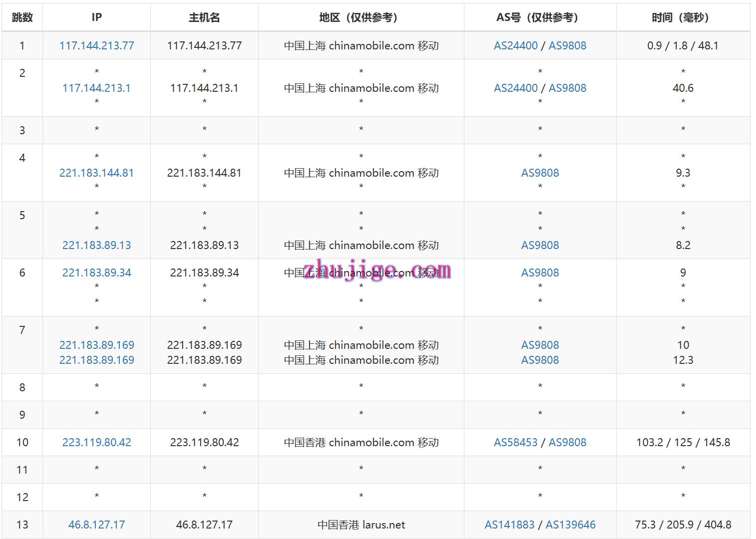Click the 跳数 column header

click(x=22, y=17)
